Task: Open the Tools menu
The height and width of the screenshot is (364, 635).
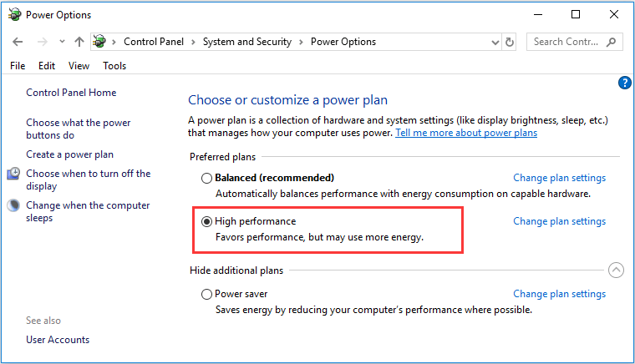Action: (x=114, y=65)
